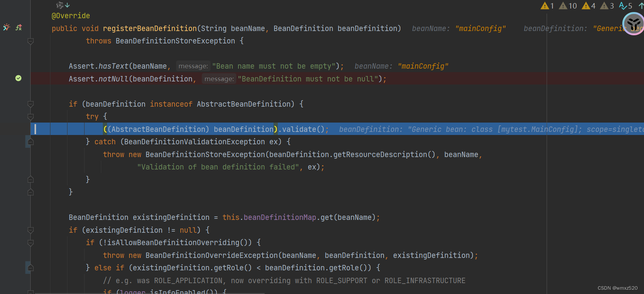Click the 'message:' hint before "BeanDefinition must not be null"
Image resolution: width=644 pixels, height=294 pixels.
point(219,79)
